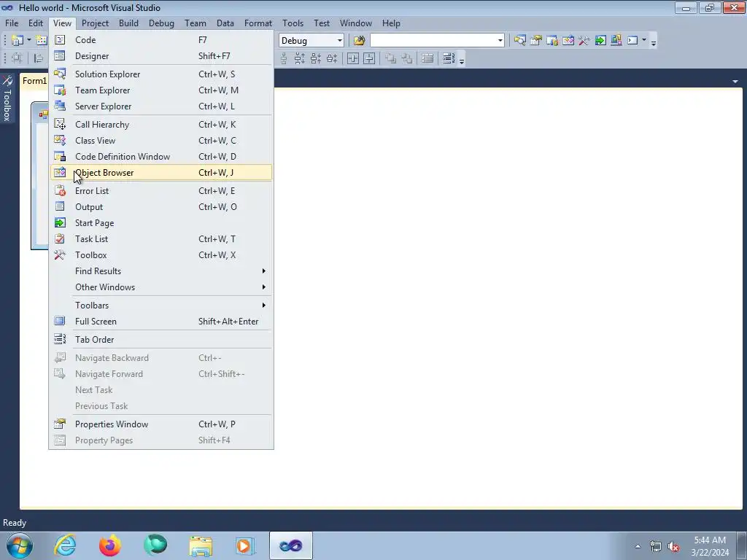Expand the collapsed Toolbox side panel
747x560 pixels.
[7, 98]
